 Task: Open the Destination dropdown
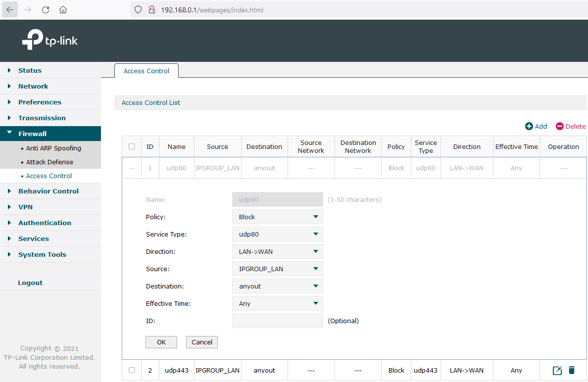(x=278, y=286)
